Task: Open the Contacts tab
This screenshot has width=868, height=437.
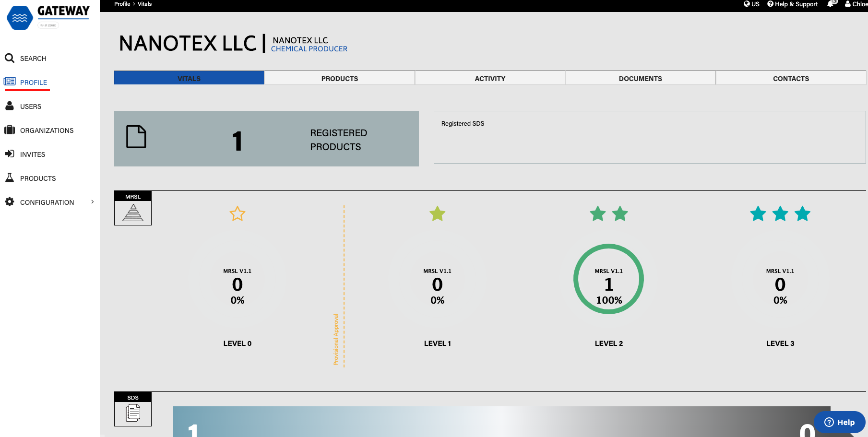Action: (791, 78)
